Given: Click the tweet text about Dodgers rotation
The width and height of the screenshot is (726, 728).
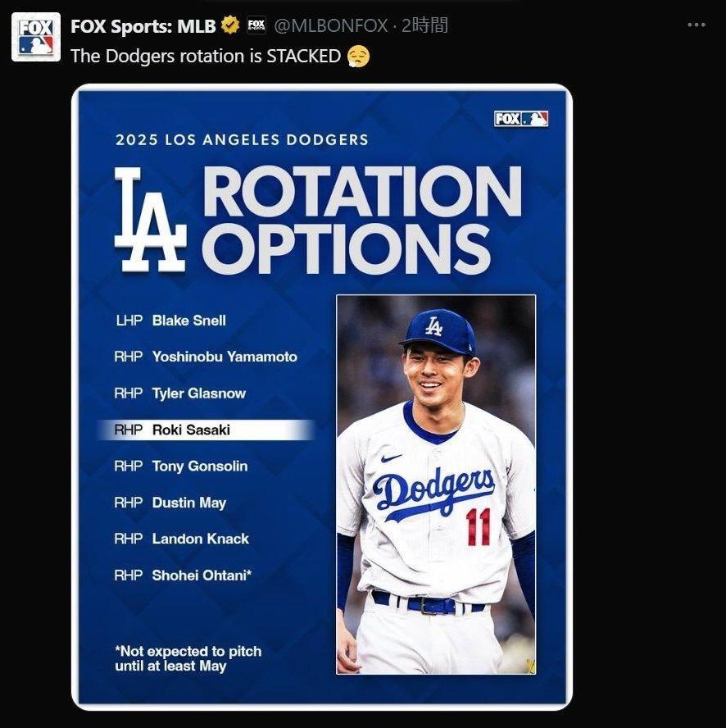Looking at the screenshot, I should [203, 57].
